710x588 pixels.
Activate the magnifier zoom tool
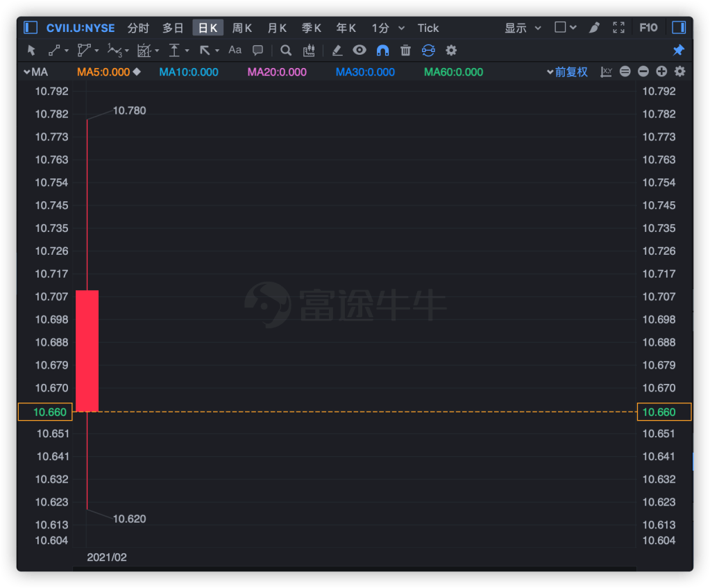point(285,50)
